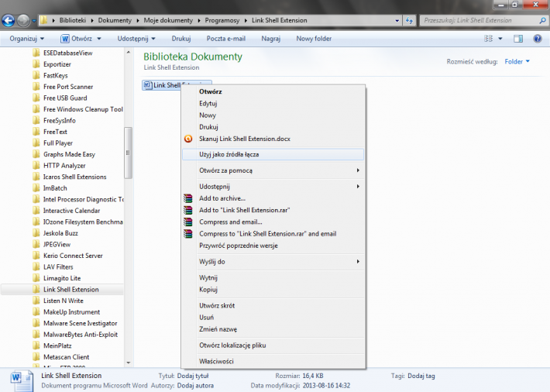Click the Word icon on the Otwórz toolbar button

[x=65, y=39]
